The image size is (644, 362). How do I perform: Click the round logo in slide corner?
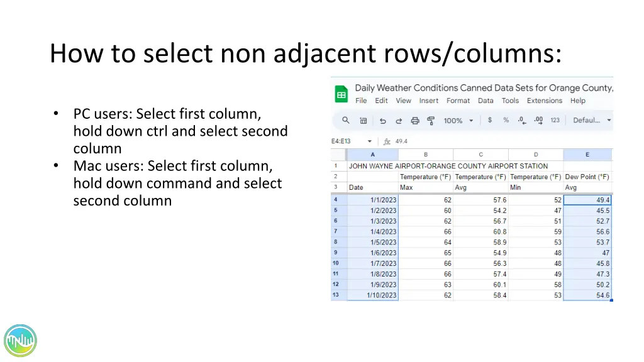click(20, 341)
